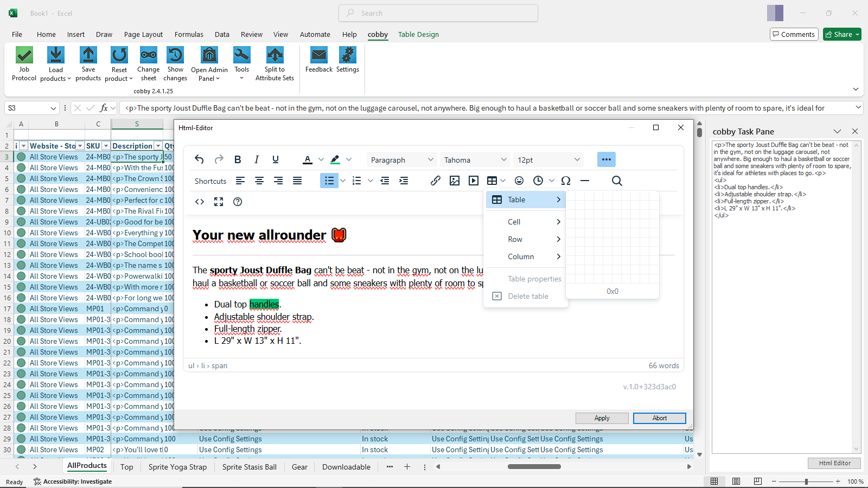Expand the 12pt font size dropdown
This screenshot has width=868, height=488.
[x=548, y=160]
